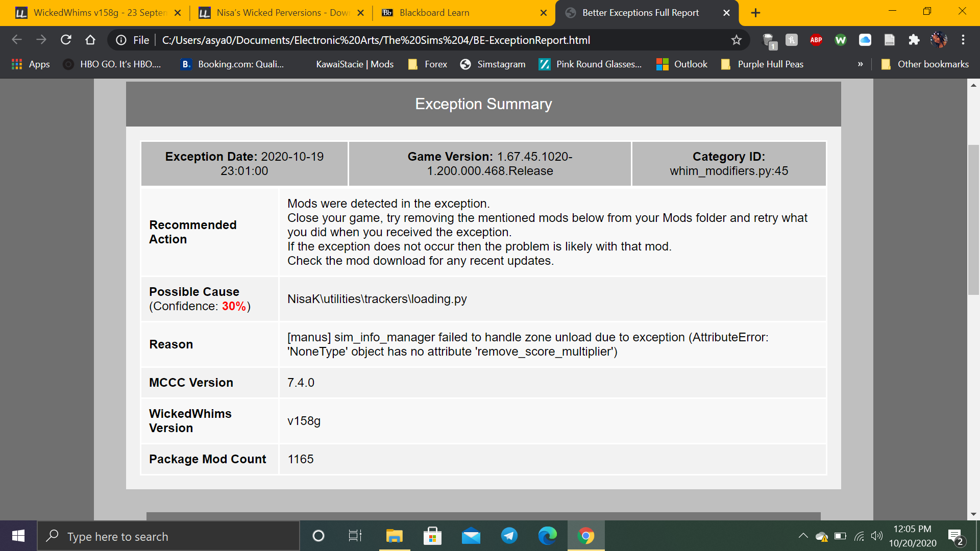The image size is (980, 551).
Task: Open the Chrome three-dot menu
Action: click(x=963, y=40)
